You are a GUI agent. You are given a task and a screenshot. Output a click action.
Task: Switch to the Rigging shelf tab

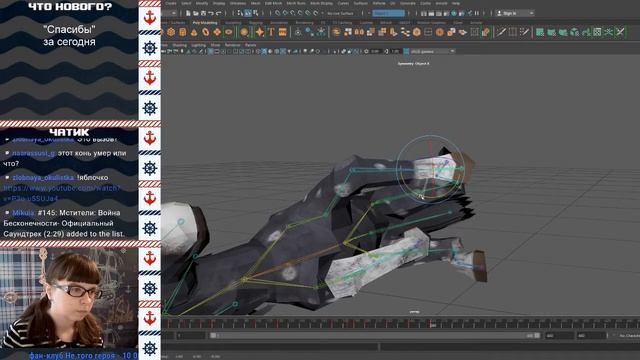coord(256,23)
